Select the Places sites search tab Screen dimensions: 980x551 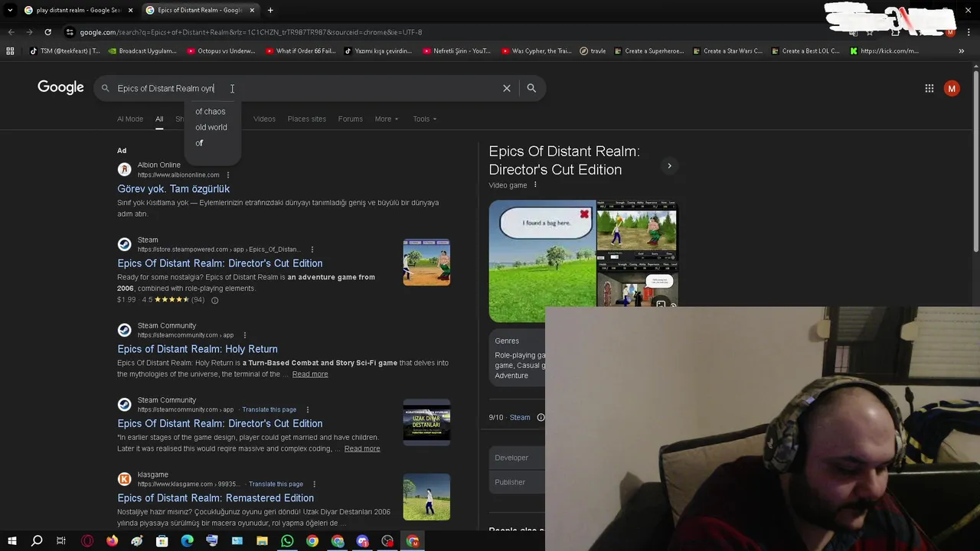pyautogui.click(x=306, y=119)
